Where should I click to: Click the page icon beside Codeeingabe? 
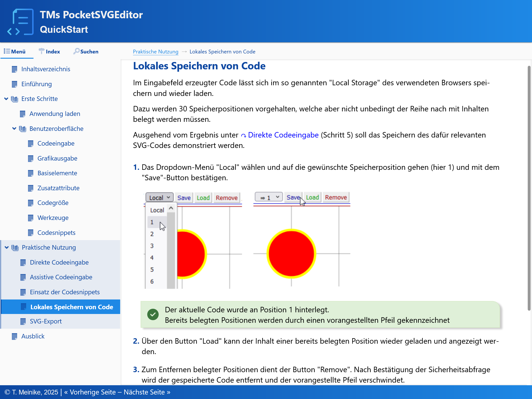click(x=31, y=144)
